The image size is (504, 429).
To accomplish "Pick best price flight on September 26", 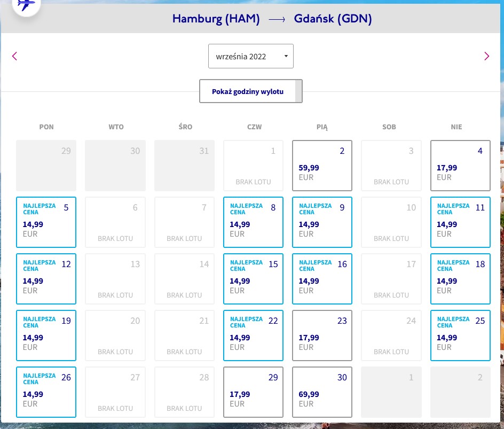I will pos(46,392).
